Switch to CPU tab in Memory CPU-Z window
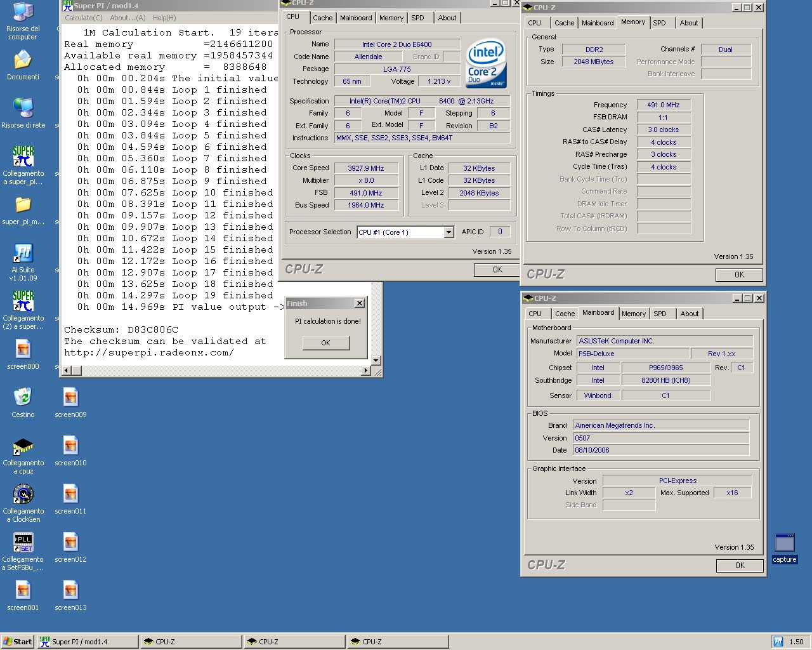Viewport: 812px width, 650px height. [x=535, y=23]
